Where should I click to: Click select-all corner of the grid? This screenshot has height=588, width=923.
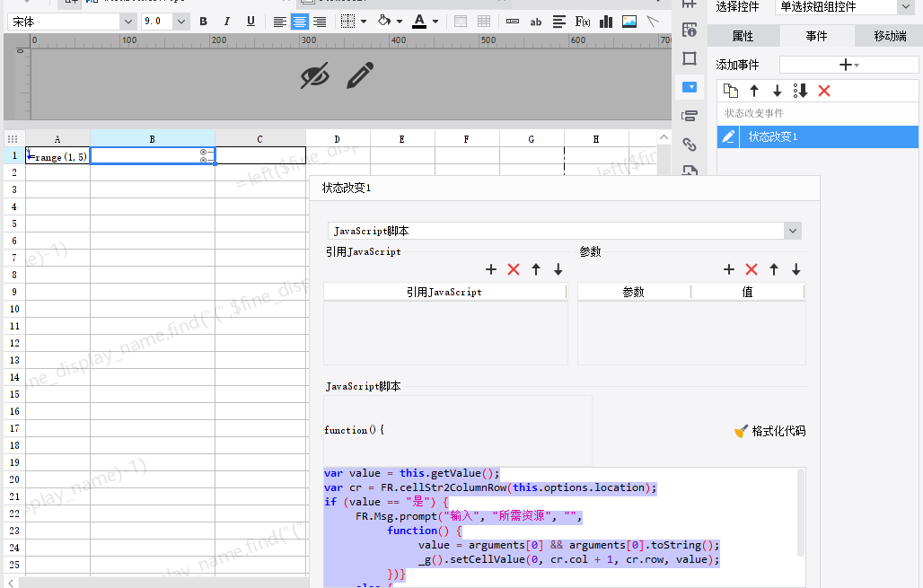pyautogui.click(x=13, y=139)
